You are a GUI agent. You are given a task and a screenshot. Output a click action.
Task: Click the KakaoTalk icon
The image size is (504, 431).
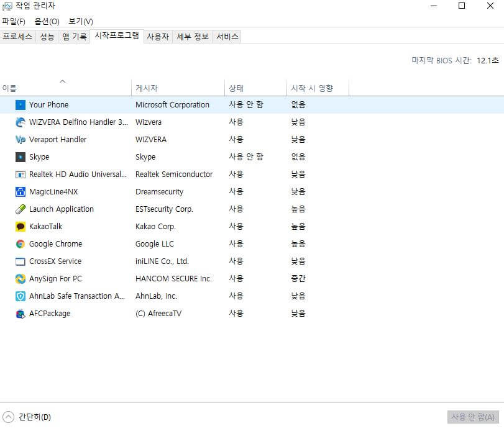[21, 227]
